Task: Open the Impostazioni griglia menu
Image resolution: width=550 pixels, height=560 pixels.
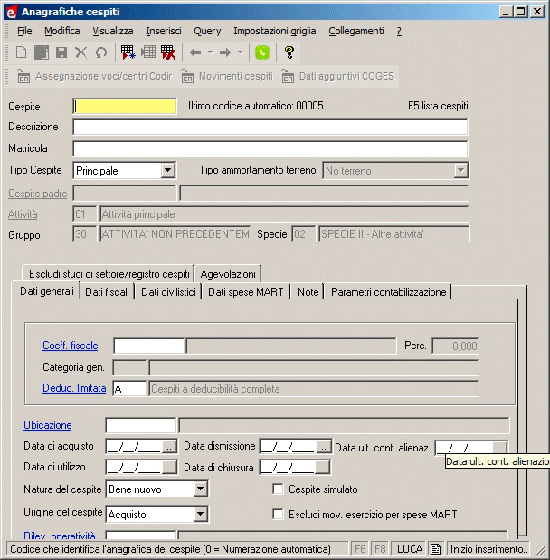Action: coord(275,31)
